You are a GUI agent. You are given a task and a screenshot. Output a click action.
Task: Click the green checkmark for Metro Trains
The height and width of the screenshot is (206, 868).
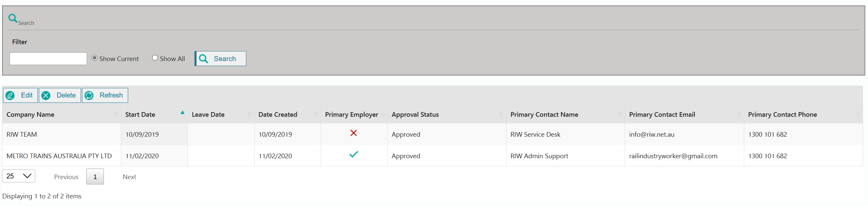(354, 155)
